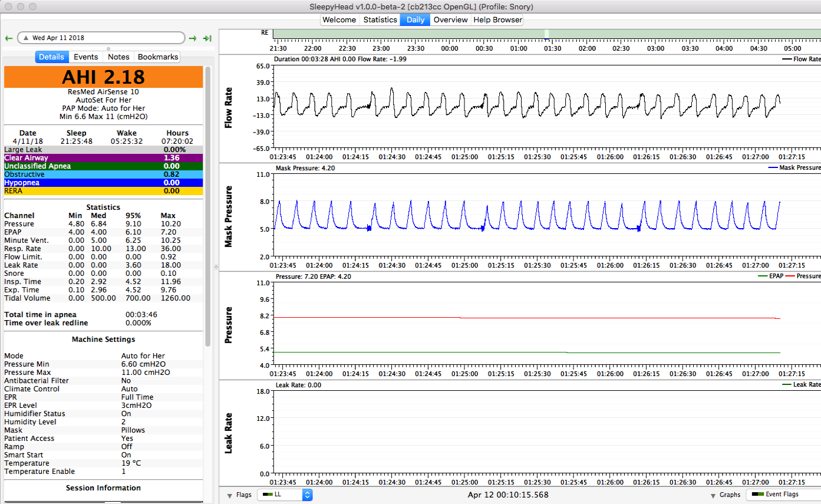Click the Flow Rate legend entry
The height and width of the screenshot is (504, 821).
tap(801, 60)
